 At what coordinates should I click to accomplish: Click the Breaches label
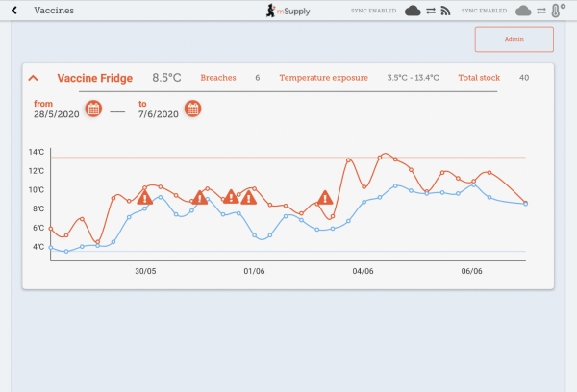pos(217,78)
